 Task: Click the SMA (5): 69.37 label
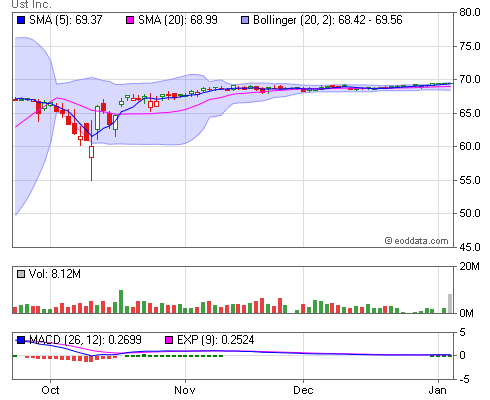(x=66, y=20)
